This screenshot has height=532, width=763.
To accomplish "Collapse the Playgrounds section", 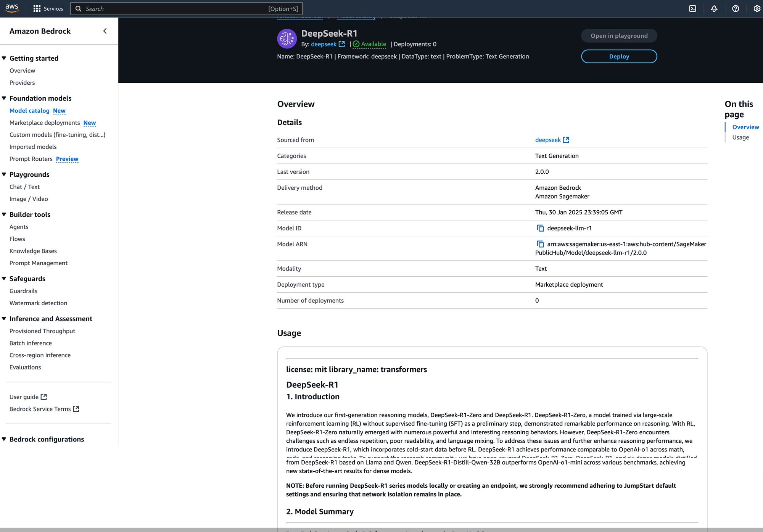I will click(4, 174).
